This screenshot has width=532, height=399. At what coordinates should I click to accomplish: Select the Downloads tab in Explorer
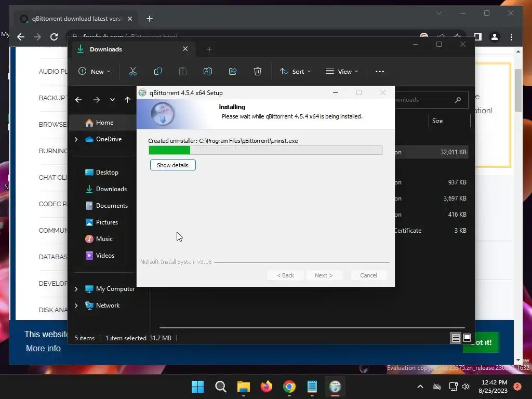pos(132,49)
